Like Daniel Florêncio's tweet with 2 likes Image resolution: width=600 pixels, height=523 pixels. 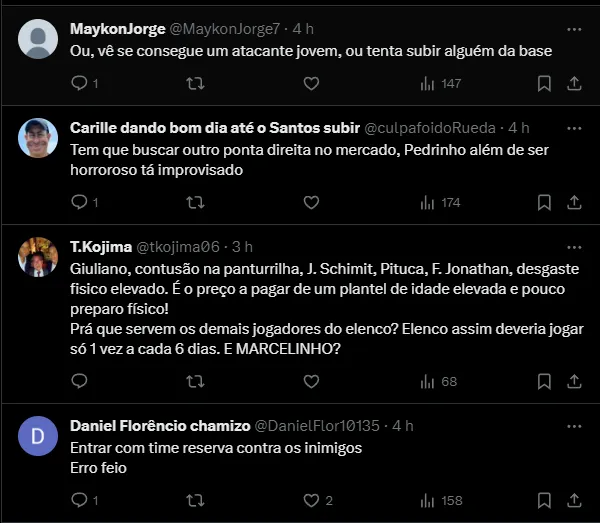(x=311, y=500)
